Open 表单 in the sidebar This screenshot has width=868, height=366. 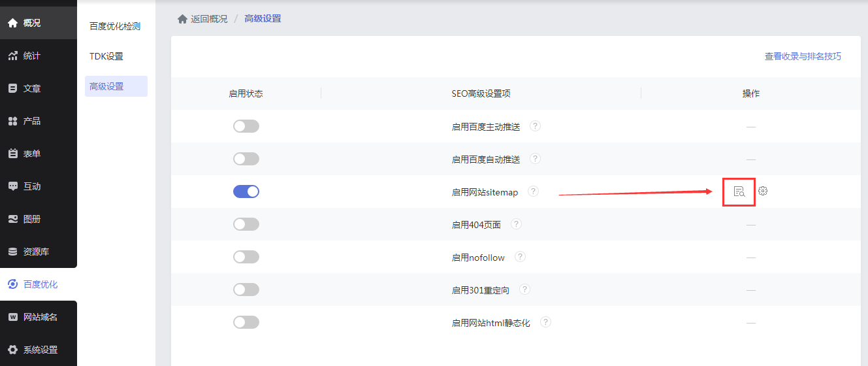(x=39, y=154)
